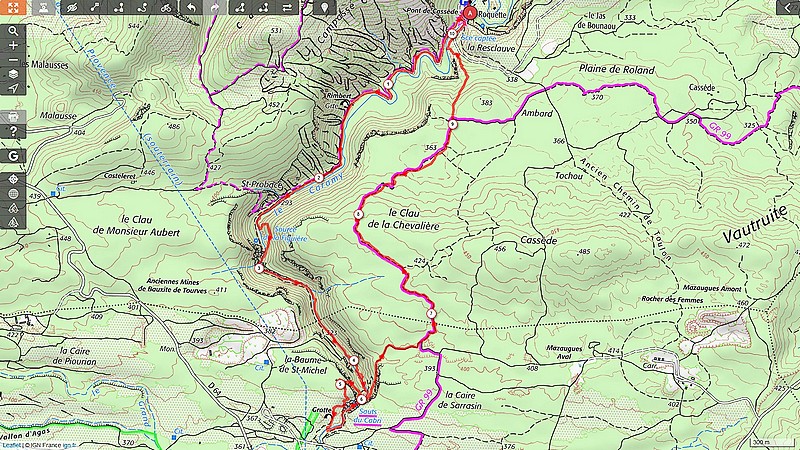Reverse route direction with the swap-arrows icon
Screen dimensions: 800x450
click(287, 7)
